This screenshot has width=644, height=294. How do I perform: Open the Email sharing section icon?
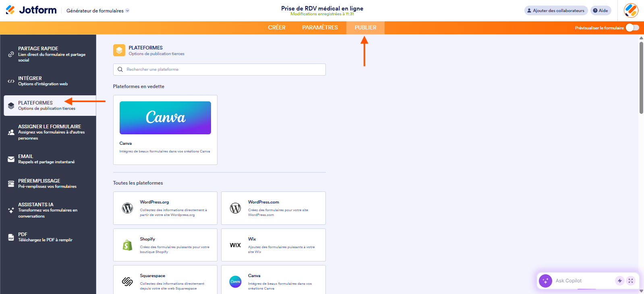pos(10,159)
